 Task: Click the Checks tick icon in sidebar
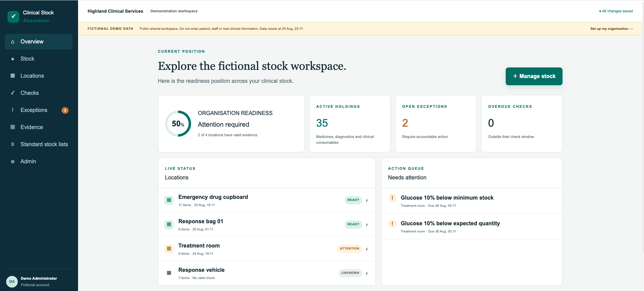coord(13,93)
